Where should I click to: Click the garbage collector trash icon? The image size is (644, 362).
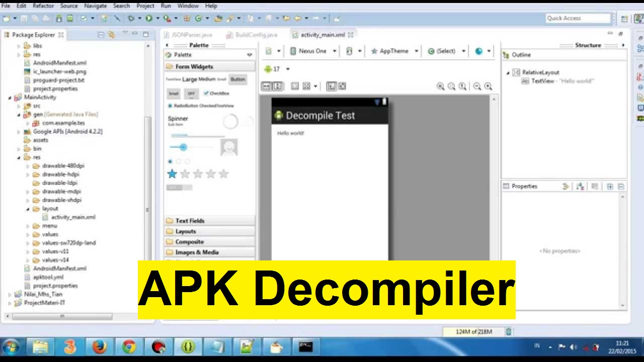pyautogui.click(x=509, y=331)
